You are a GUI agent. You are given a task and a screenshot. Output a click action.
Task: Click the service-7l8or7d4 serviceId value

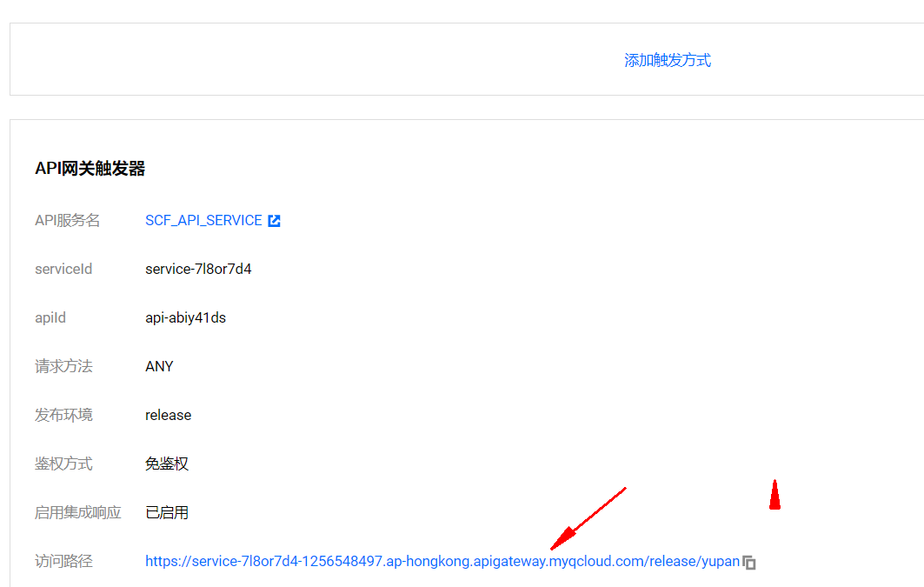point(198,270)
